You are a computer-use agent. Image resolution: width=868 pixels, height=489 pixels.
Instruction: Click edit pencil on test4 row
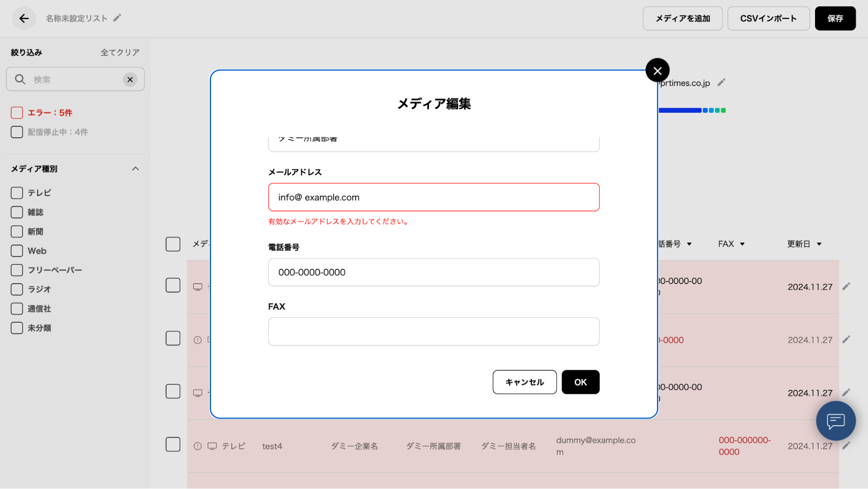846,446
